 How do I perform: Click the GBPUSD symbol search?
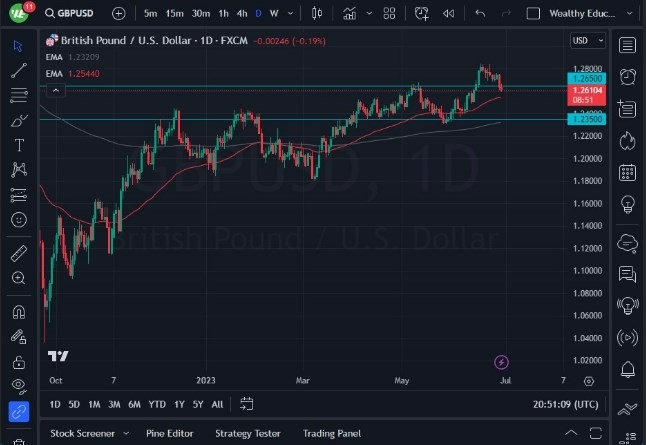point(70,13)
